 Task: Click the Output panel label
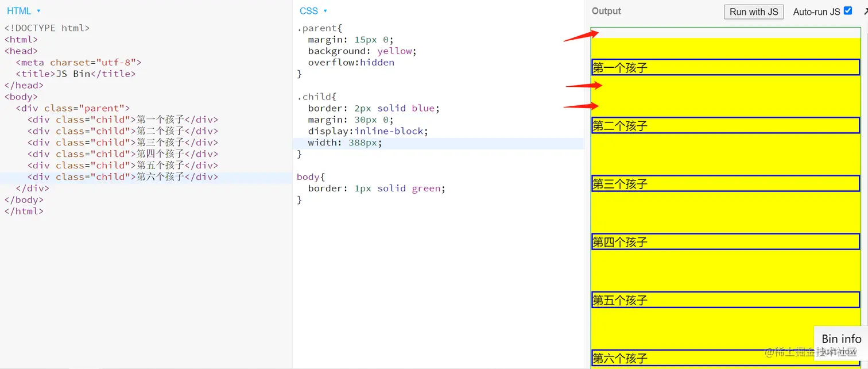606,11
